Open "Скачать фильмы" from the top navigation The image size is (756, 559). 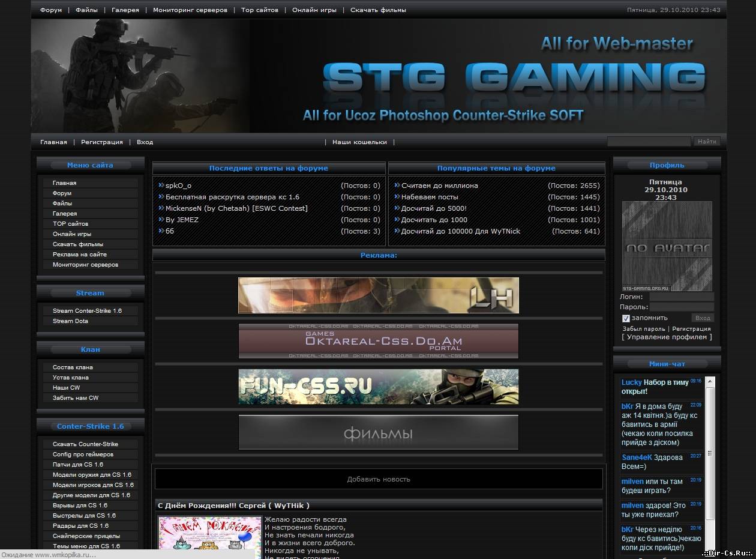[379, 10]
